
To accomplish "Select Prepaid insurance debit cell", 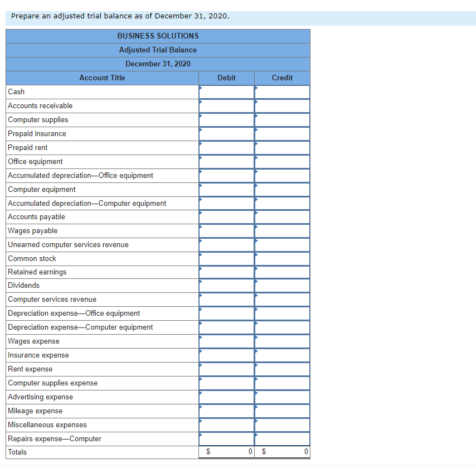I will pos(226,134).
